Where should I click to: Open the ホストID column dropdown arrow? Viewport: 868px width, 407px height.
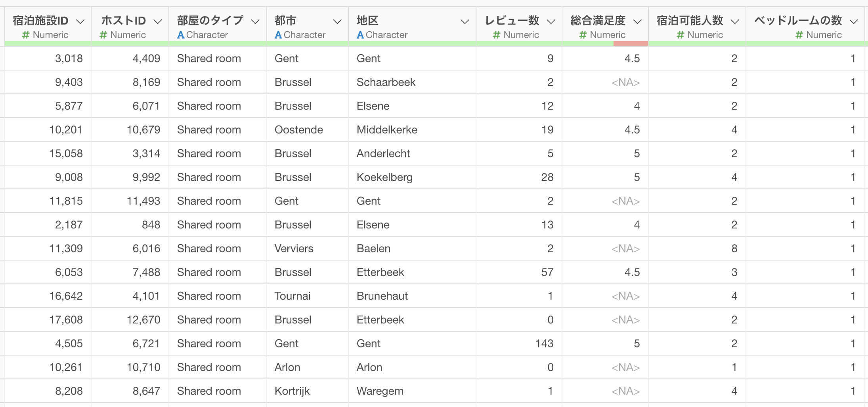click(158, 21)
